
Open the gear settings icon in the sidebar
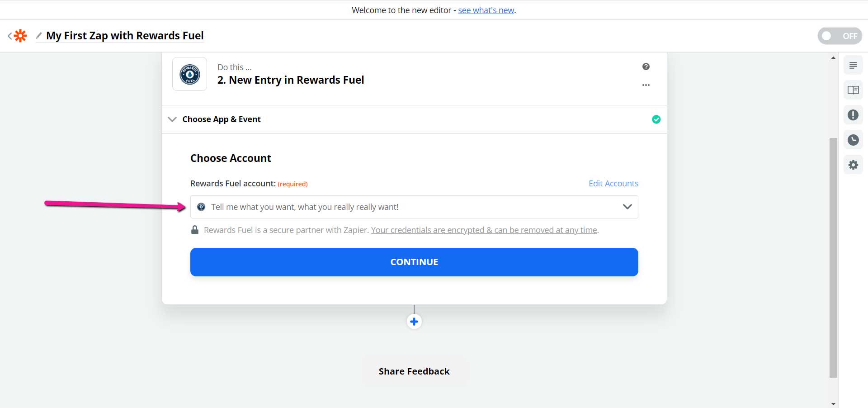pyautogui.click(x=853, y=165)
